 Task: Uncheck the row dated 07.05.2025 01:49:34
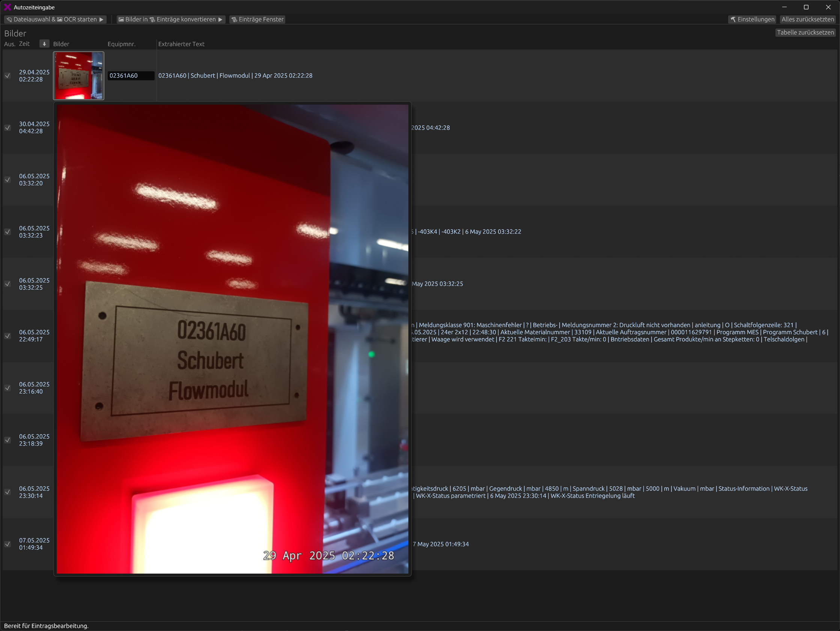pos(8,544)
